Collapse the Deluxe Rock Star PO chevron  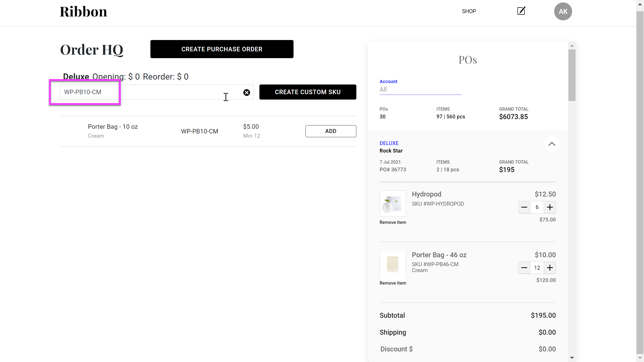551,144
